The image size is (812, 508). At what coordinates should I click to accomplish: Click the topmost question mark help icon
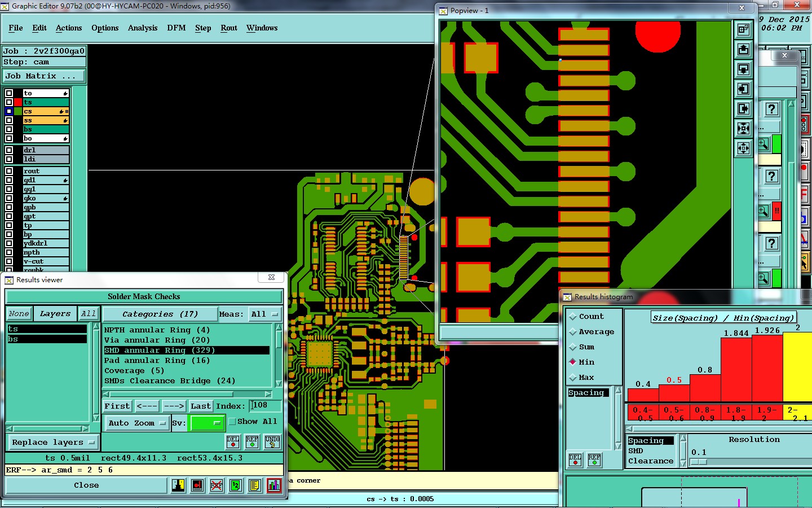772,109
